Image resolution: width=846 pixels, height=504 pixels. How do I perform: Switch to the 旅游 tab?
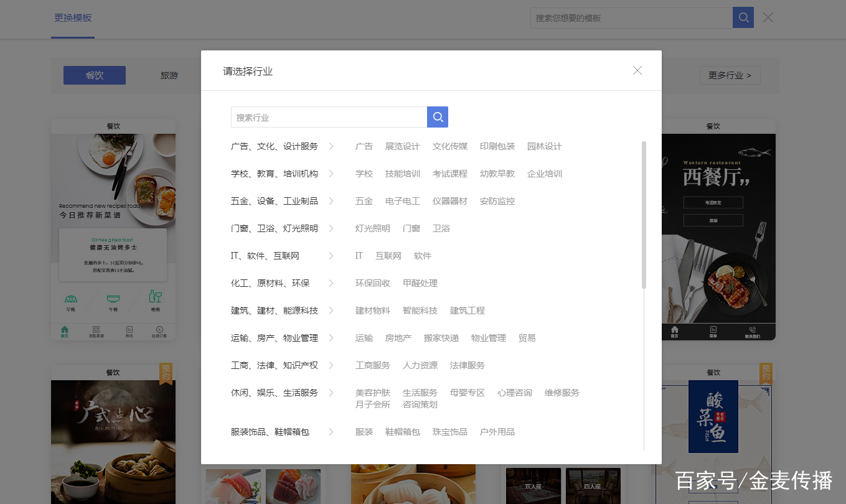[x=168, y=75]
